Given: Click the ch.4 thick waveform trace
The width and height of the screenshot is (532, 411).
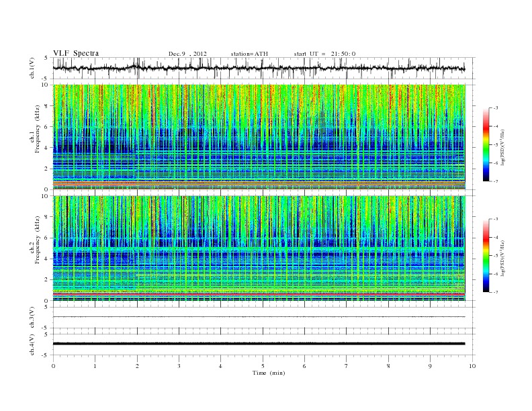Looking at the screenshot, I should 259,344.
